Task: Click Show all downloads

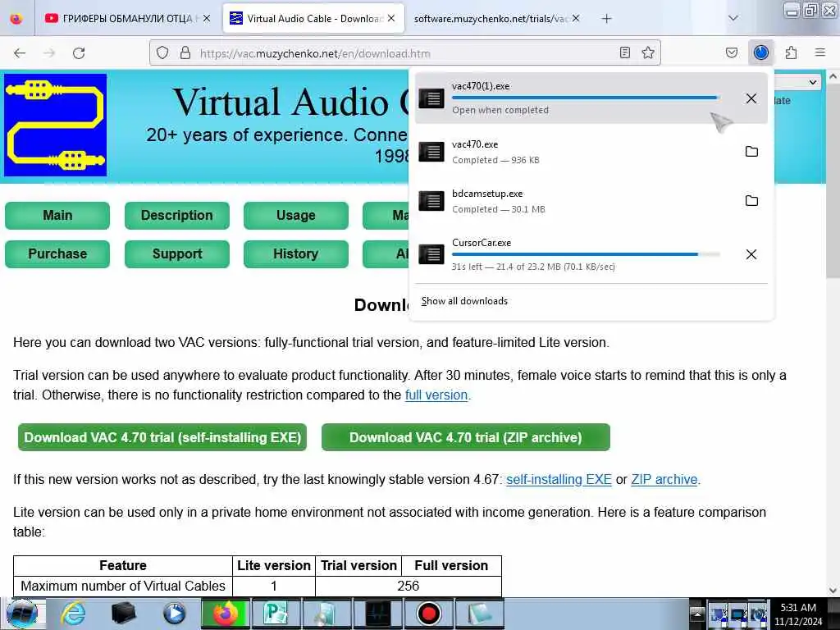Action: [464, 301]
